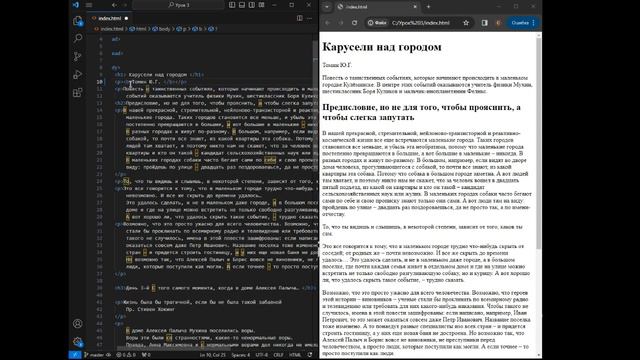Open the remote window status bar button
This screenshot has width=640, height=360.
tap(75, 355)
